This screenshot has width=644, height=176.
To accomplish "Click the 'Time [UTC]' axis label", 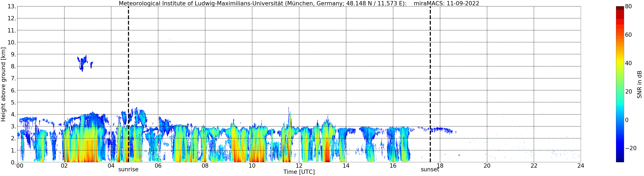I will (x=299, y=172).
